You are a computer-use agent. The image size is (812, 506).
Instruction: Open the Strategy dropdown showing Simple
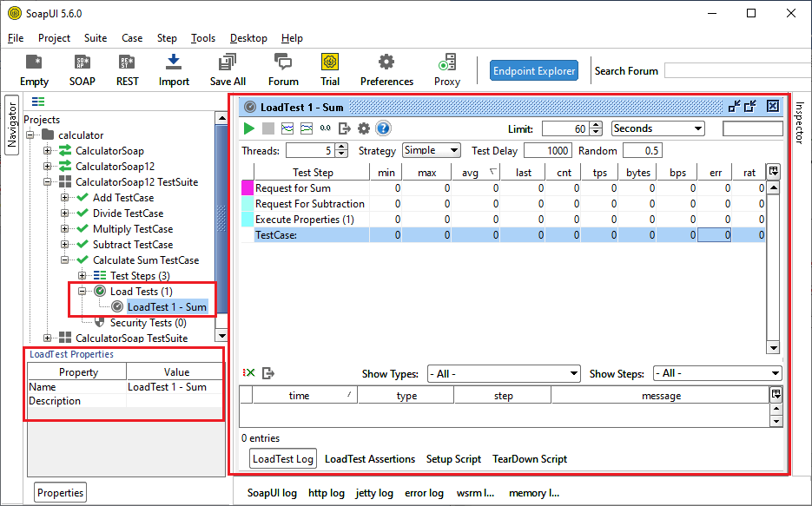(x=431, y=150)
